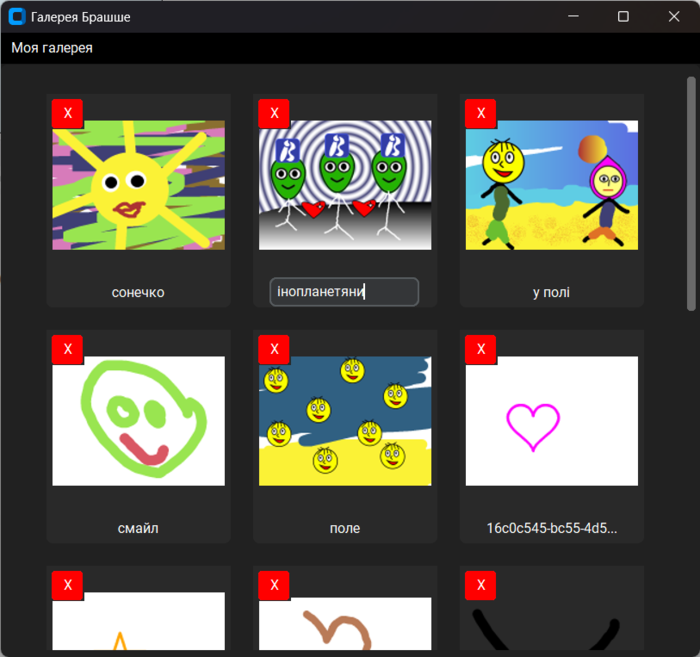
Task: Click the vertical gallery scrollbar thumb
Action: 691,193
